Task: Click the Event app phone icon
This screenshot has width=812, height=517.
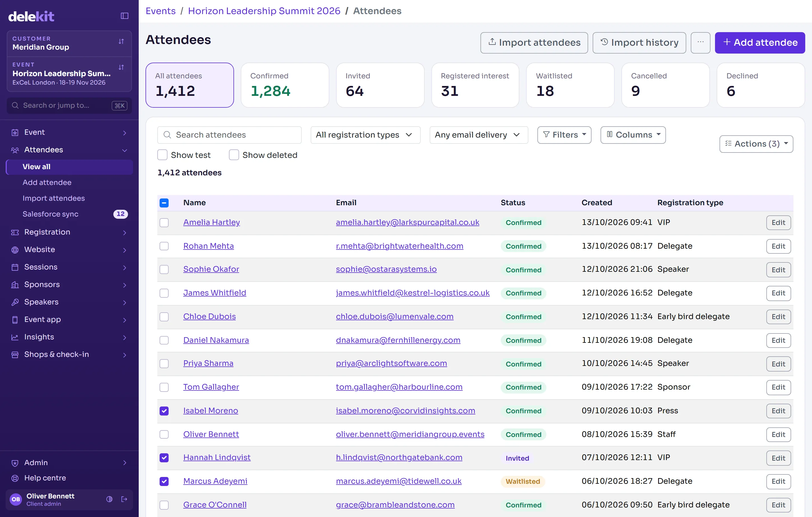Action: 15,320
